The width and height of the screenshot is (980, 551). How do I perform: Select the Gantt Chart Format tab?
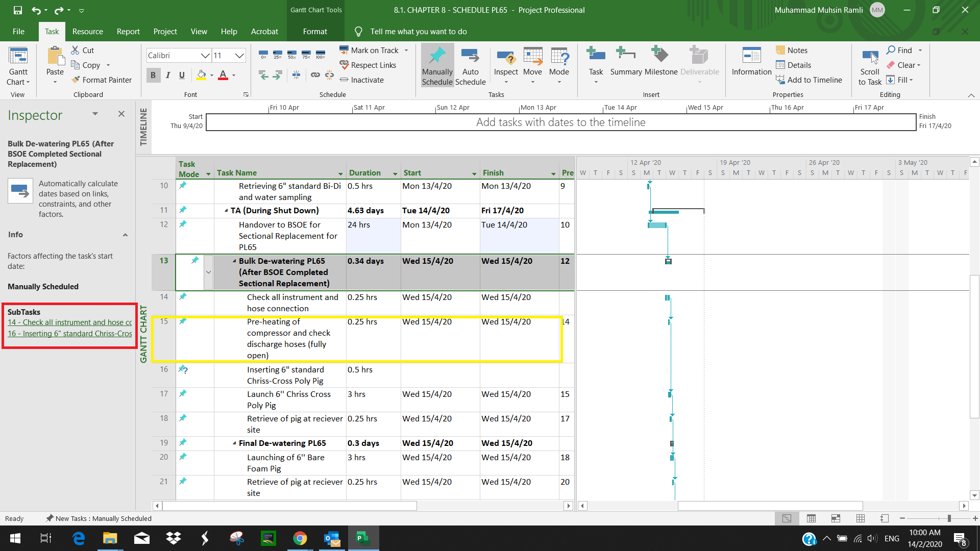pyautogui.click(x=315, y=32)
